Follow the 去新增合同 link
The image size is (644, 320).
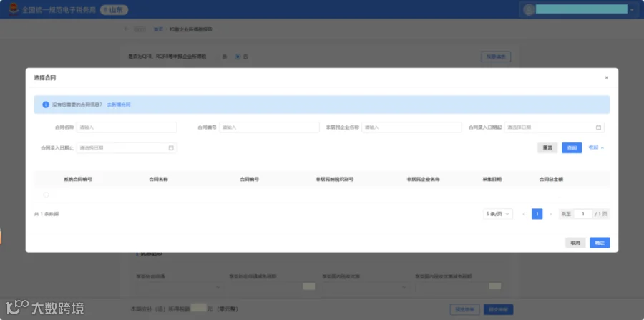coord(119,105)
